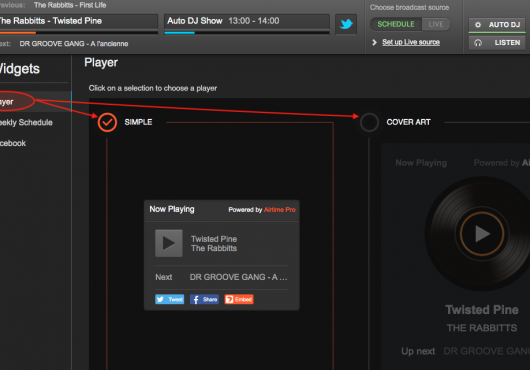Click the AUTO DJ button
Viewport: 530px width, 370px height.
[497, 25]
